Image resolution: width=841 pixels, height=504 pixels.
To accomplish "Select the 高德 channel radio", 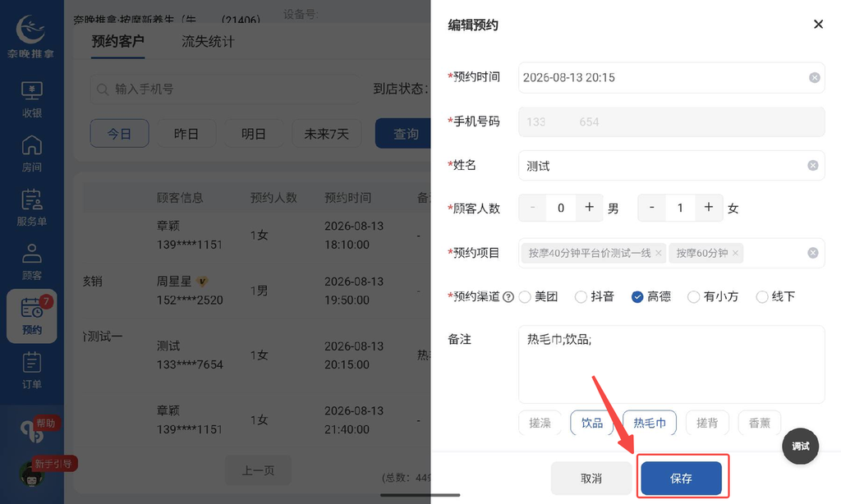I will point(637,297).
